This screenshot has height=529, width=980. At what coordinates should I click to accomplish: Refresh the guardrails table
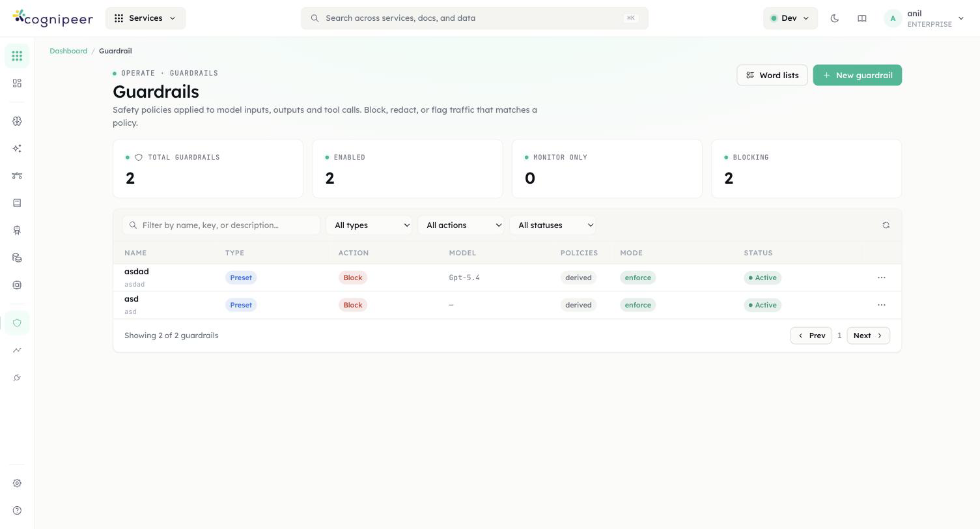[886, 225]
